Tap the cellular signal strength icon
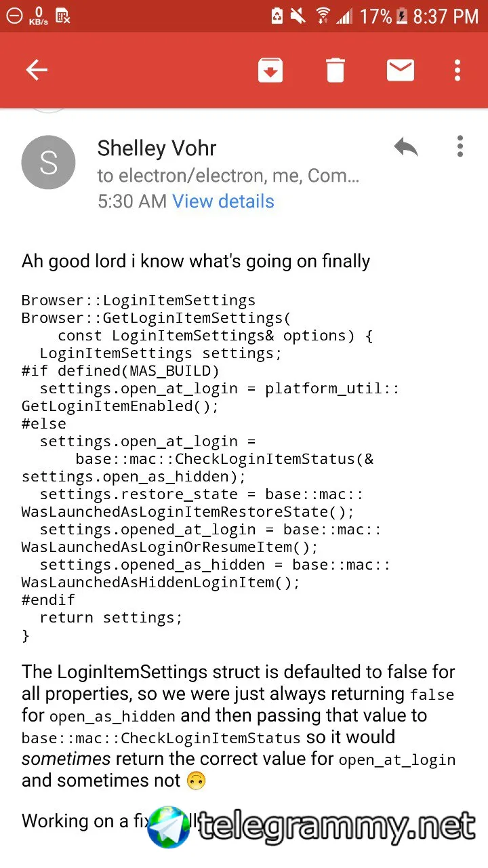This screenshot has height=868, width=488. pos(345,16)
